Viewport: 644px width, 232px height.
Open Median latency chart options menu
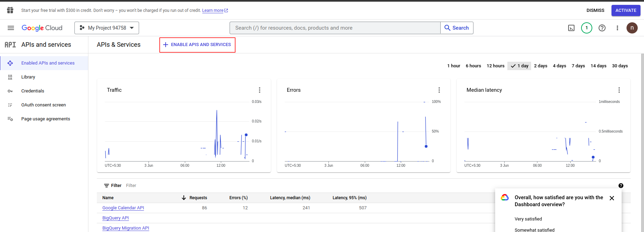point(619,90)
